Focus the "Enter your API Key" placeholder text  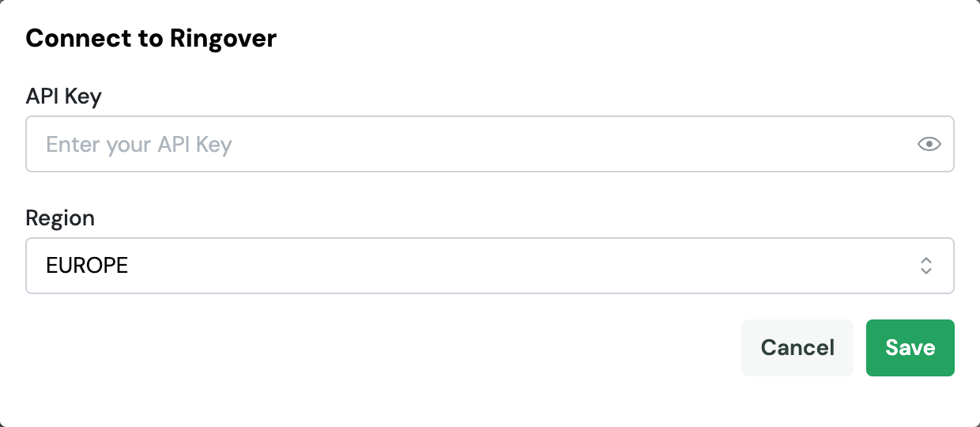(x=139, y=145)
